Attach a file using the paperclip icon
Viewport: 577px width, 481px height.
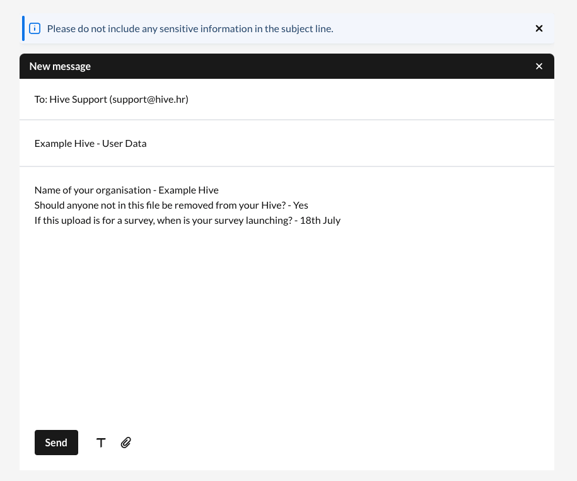coord(126,442)
